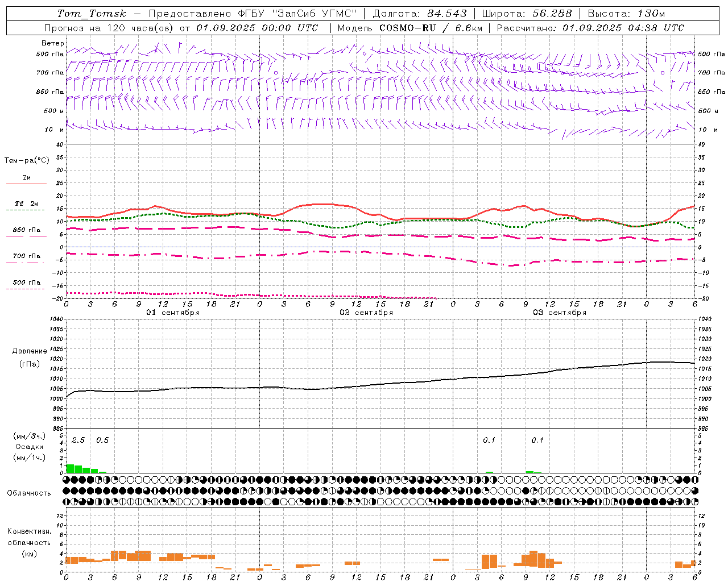This screenshot has height=582, width=728.
Task: Click the Облачность row label
Action: click(x=29, y=493)
